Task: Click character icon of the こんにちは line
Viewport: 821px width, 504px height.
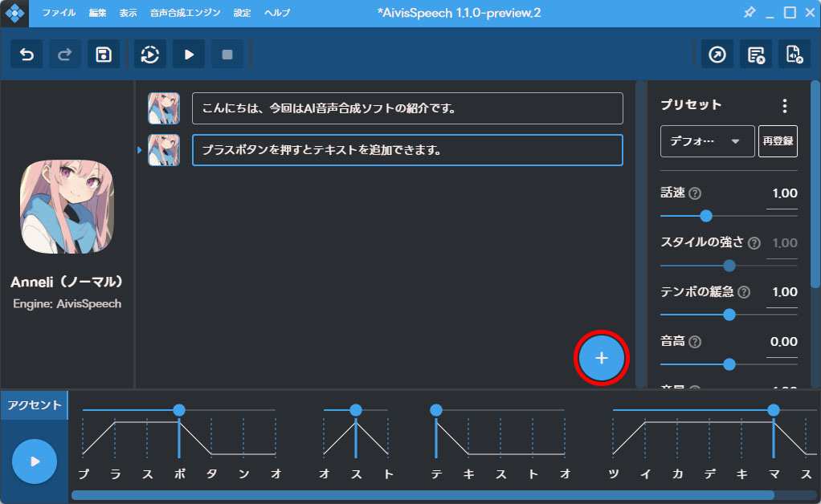Action: coord(164,108)
